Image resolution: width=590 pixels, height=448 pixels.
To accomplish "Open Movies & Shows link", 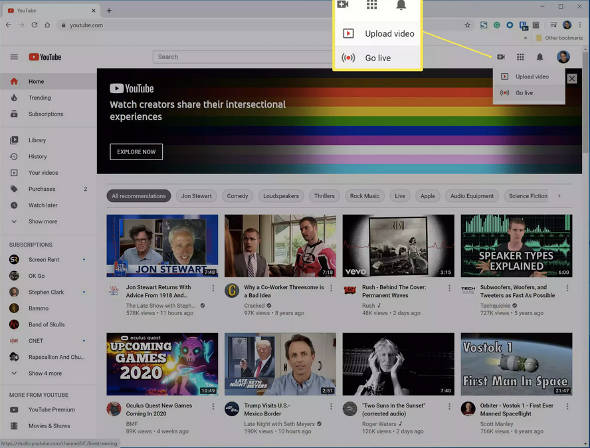I will coord(48,426).
